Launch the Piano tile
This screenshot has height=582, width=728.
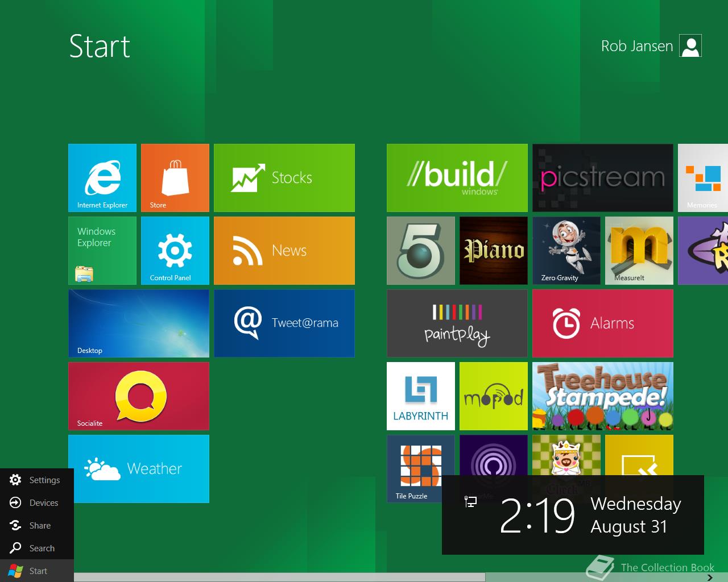[x=494, y=251]
